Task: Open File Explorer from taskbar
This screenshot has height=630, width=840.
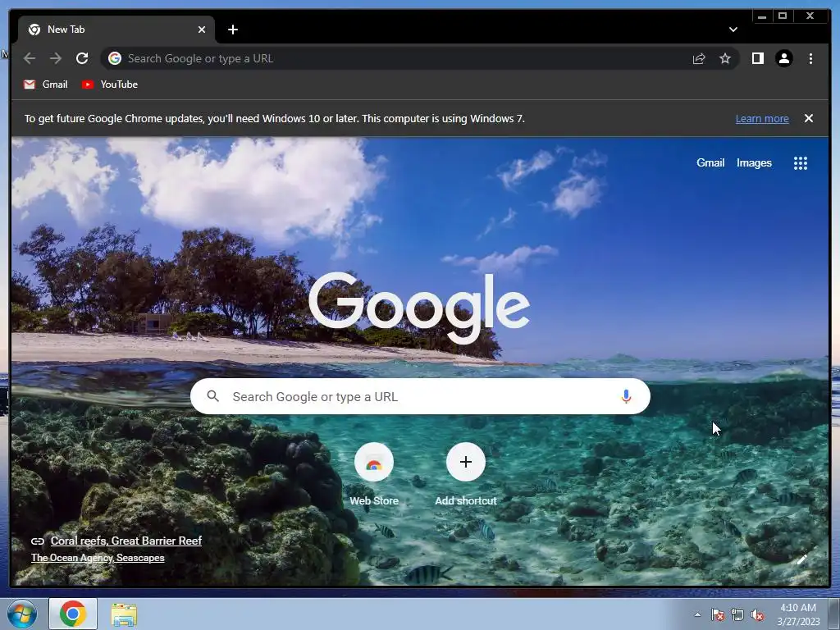Action: (124, 614)
